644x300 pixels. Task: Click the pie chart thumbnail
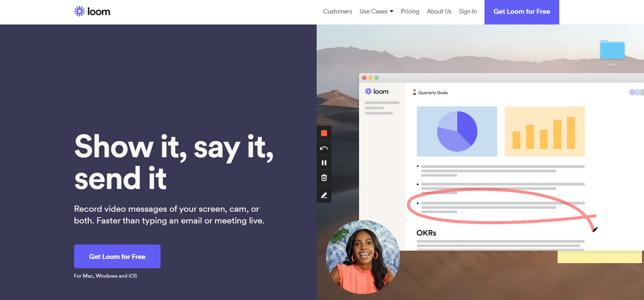click(x=457, y=131)
